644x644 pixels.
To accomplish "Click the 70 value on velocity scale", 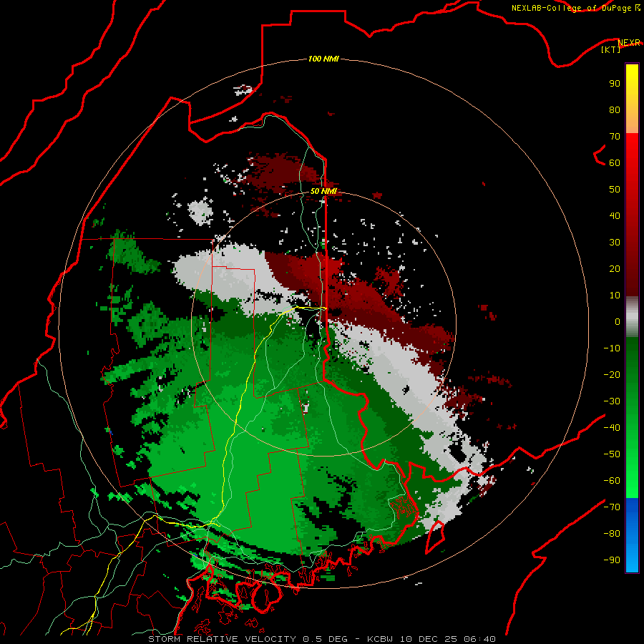I will tap(615, 137).
